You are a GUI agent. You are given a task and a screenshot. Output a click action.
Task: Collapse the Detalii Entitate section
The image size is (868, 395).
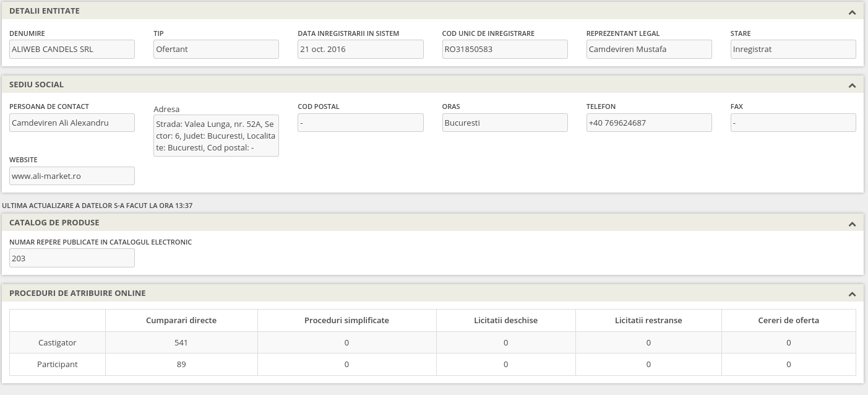pyautogui.click(x=852, y=12)
